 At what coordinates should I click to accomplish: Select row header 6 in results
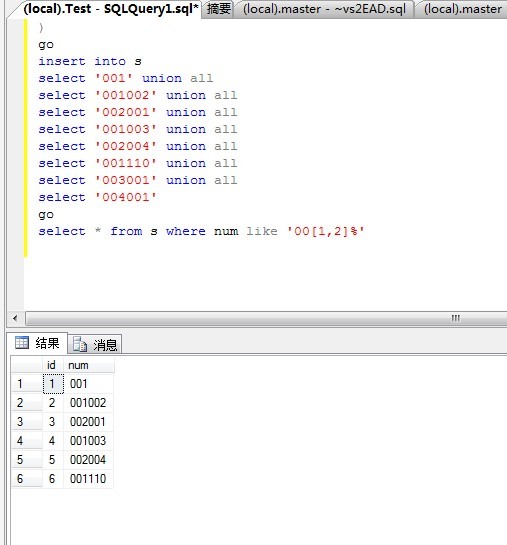click(27, 479)
